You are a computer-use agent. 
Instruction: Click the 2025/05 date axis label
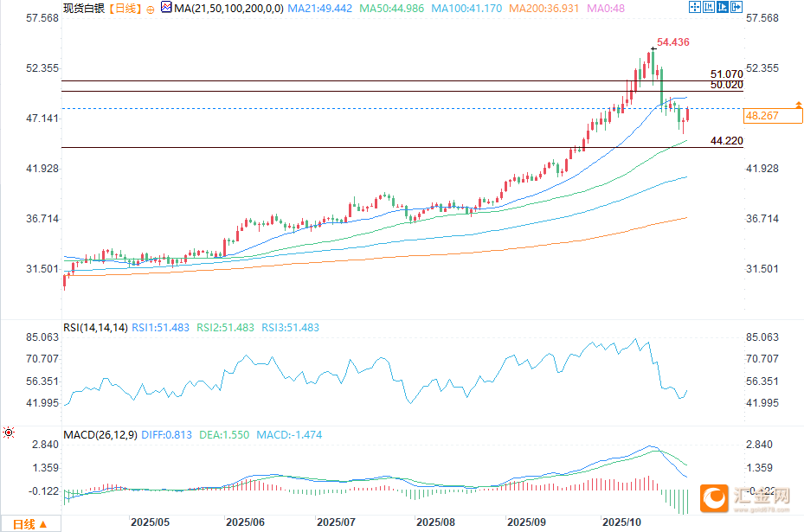click(x=150, y=522)
